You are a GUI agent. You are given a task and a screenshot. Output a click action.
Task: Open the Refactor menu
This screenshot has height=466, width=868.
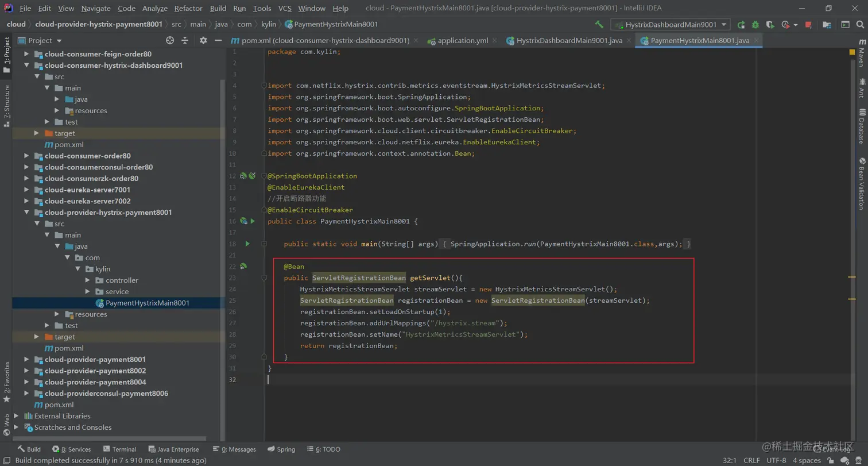[188, 8]
